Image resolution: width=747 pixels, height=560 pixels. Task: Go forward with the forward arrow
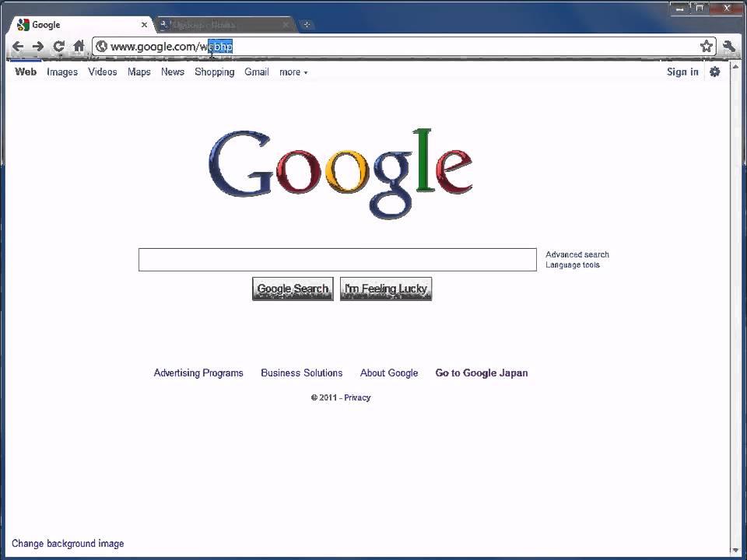[38, 46]
